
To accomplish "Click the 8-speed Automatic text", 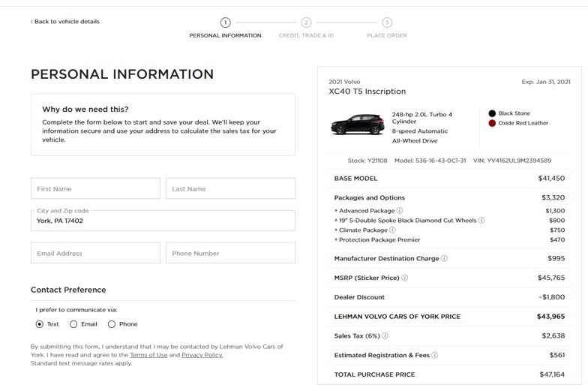I will pyautogui.click(x=420, y=131).
